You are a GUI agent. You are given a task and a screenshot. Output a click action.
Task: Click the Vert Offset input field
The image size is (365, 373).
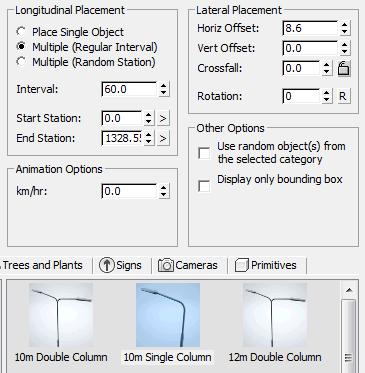click(x=310, y=48)
